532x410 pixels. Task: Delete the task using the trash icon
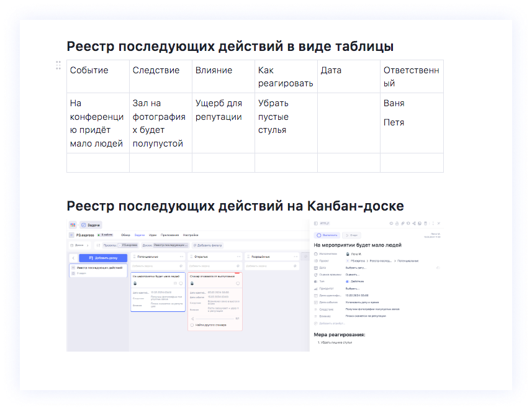click(x=425, y=223)
